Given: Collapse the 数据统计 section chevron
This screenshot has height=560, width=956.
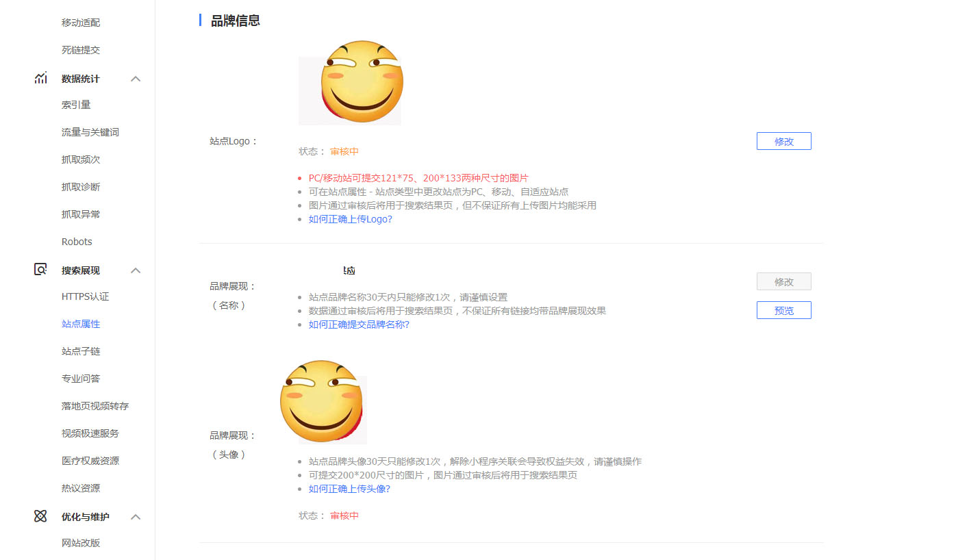Looking at the screenshot, I should pyautogui.click(x=136, y=79).
